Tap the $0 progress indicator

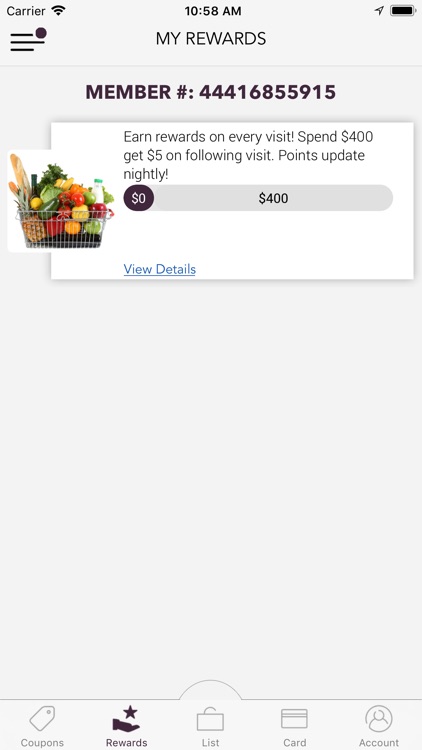(x=139, y=198)
